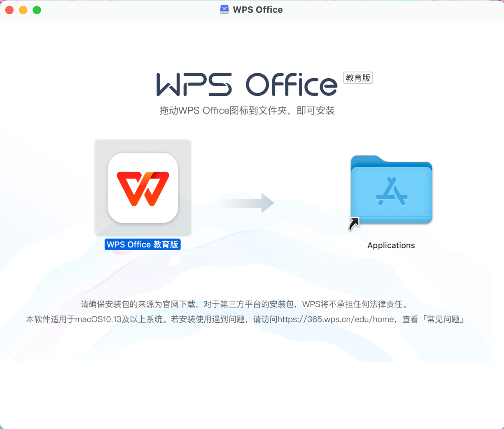This screenshot has height=429, width=504.
Task: Select the WPS Office app icon
Action: pyautogui.click(x=143, y=188)
